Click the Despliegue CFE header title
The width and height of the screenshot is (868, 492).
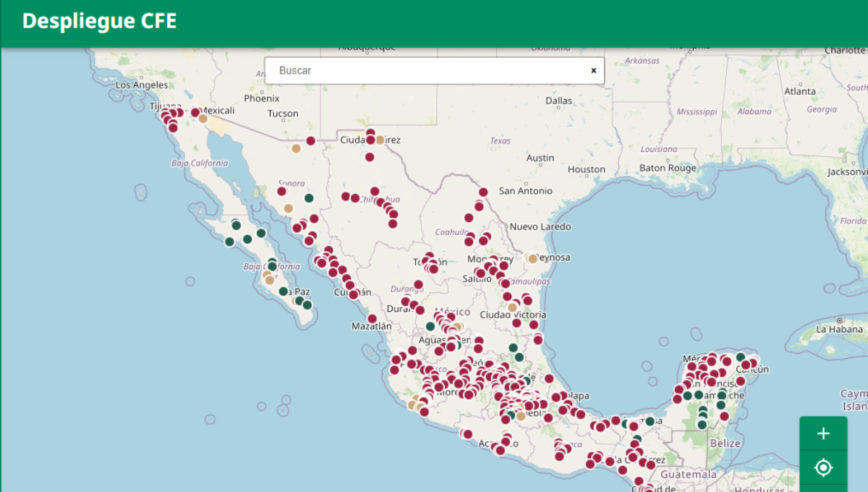click(99, 22)
